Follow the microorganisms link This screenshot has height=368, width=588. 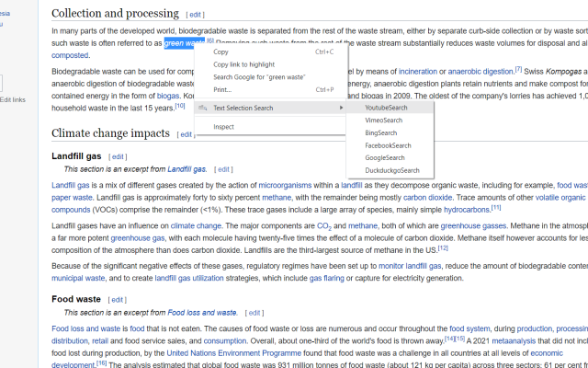point(285,185)
